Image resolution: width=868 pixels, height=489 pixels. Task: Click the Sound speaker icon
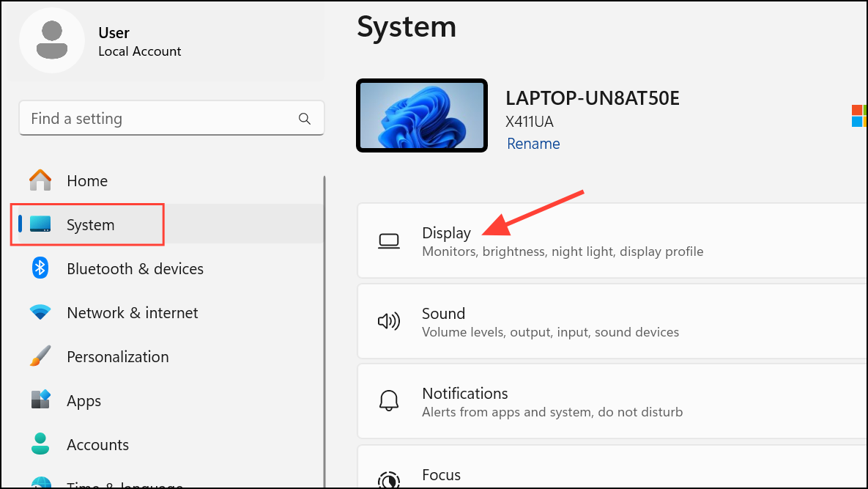[389, 321]
